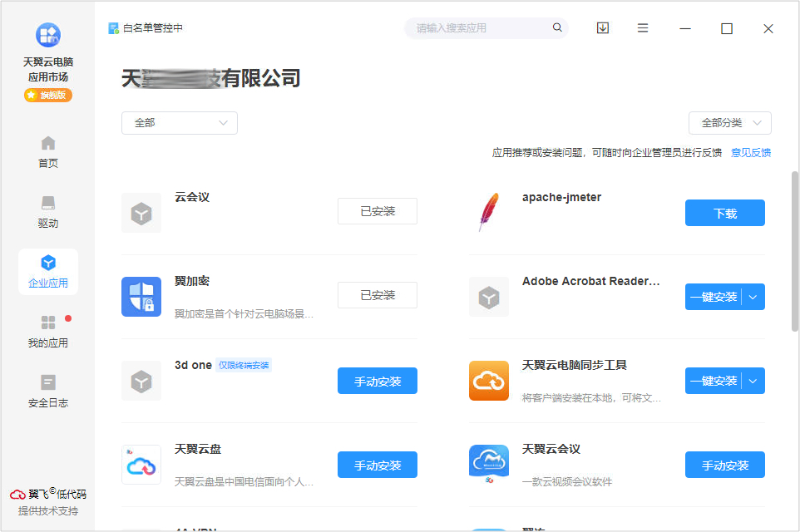Click the 已安装 button for 翼加密
This screenshot has width=800, height=532.
378,295
